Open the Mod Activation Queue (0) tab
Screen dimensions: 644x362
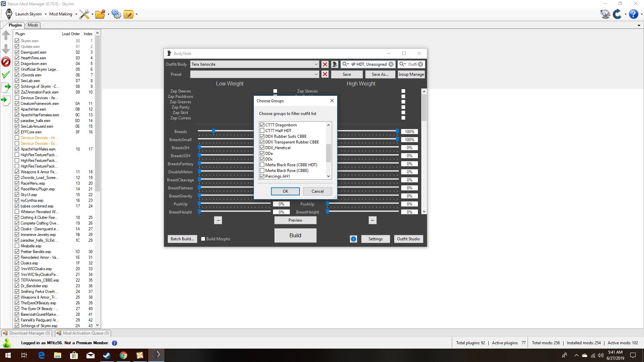83,333
